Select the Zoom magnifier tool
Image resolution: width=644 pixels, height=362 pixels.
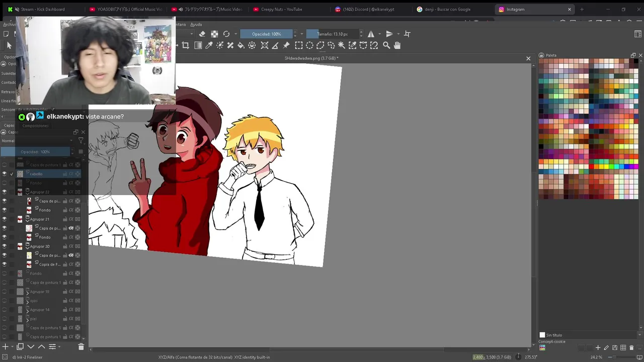(386, 45)
